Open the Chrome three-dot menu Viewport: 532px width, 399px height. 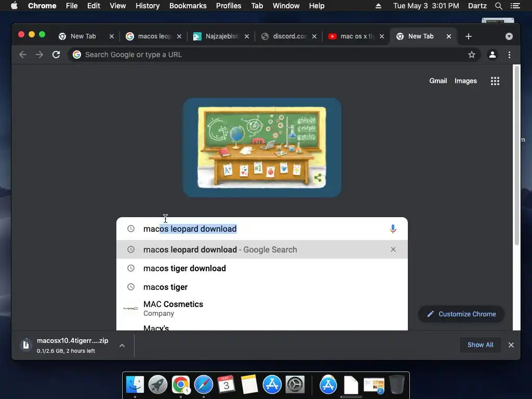(509, 55)
